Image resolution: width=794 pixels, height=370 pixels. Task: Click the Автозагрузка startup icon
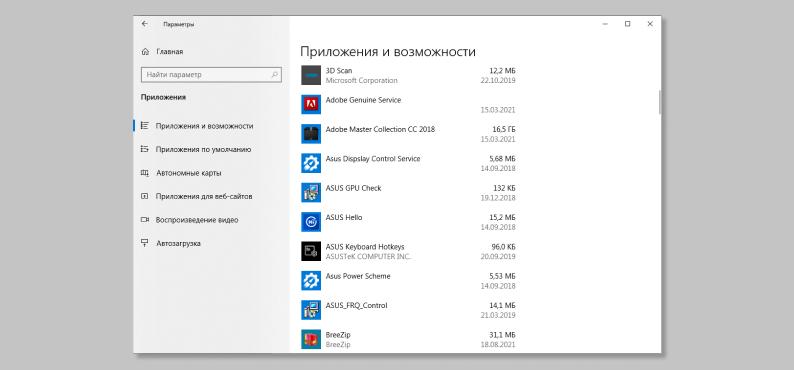pos(145,243)
